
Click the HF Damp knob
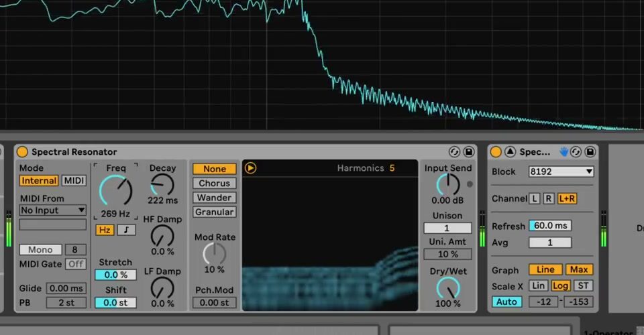(162, 236)
